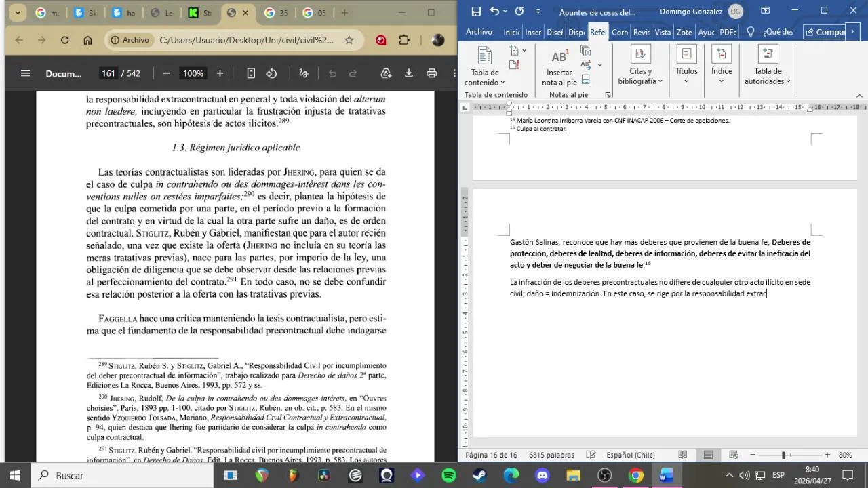Click Insertar nota al pie
Screen dimensions: 868x488
(559, 66)
